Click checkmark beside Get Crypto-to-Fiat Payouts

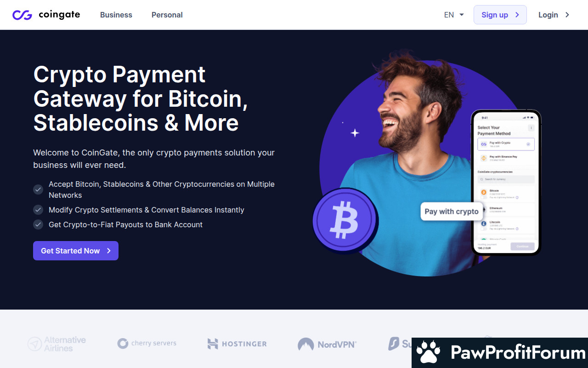click(38, 224)
